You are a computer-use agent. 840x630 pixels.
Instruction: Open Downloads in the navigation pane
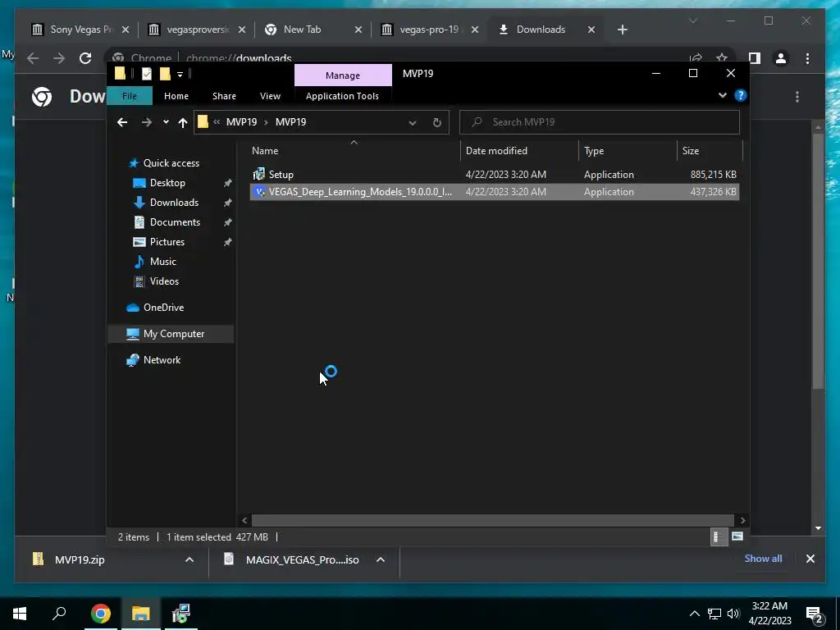tap(174, 203)
